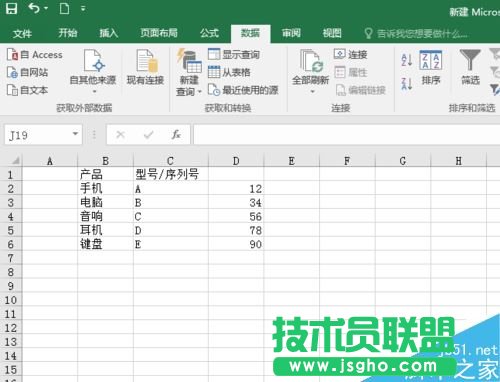Viewport: 500px width, 382px height.
Task: Open the 排序 custom sort dialog
Action: click(x=431, y=68)
